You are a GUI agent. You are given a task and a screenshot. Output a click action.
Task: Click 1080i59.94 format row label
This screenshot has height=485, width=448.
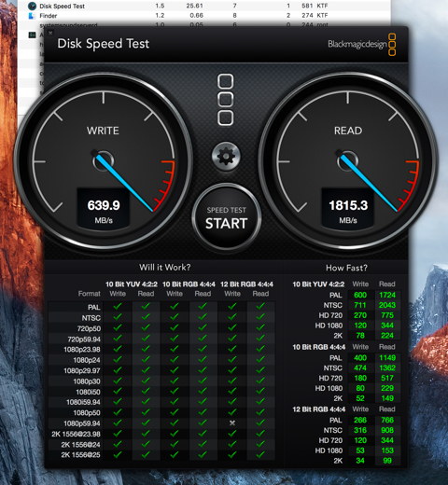[x=83, y=402]
